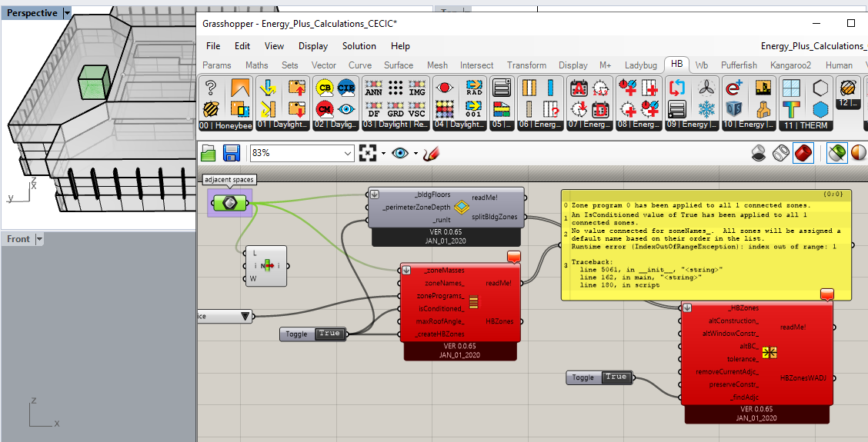Toggle preview selected objects only green icon
This screenshot has width=868, height=442.
click(837, 153)
